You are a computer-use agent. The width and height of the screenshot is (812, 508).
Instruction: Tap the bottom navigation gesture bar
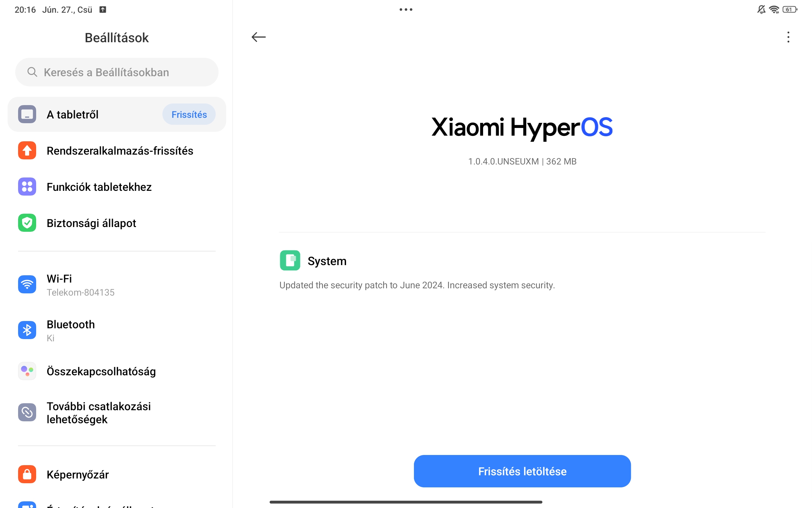(x=406, y=502)
